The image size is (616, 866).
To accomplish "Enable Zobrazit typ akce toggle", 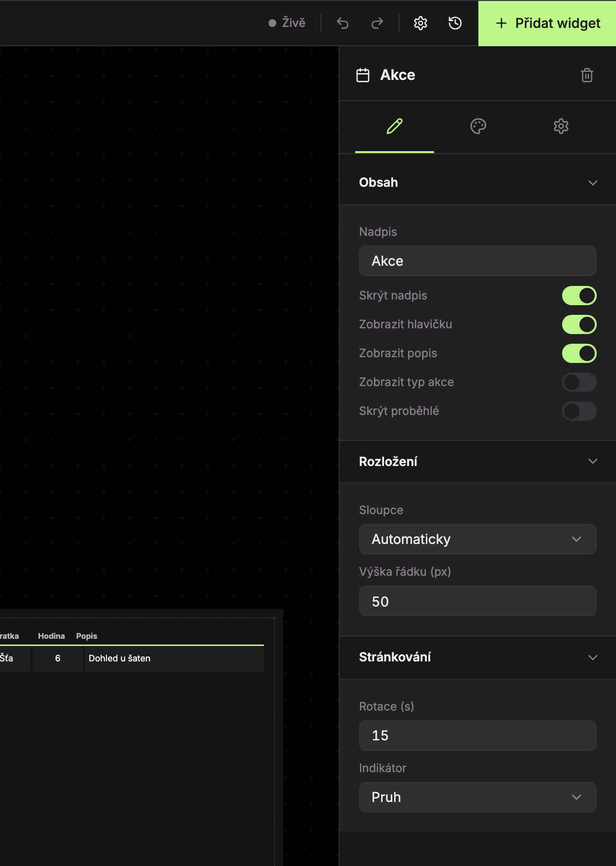I will (x=579, y=382).
